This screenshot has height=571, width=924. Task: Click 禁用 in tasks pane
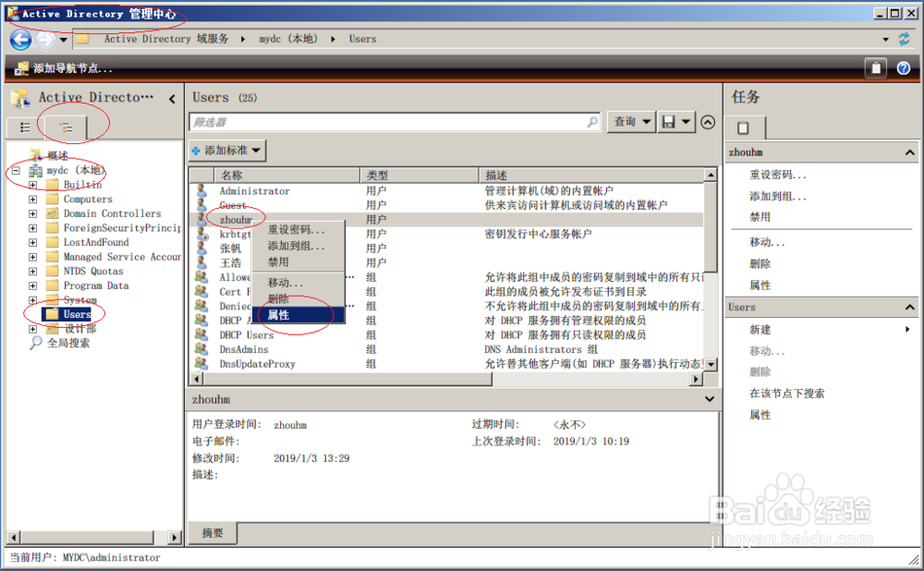(760, 217)
